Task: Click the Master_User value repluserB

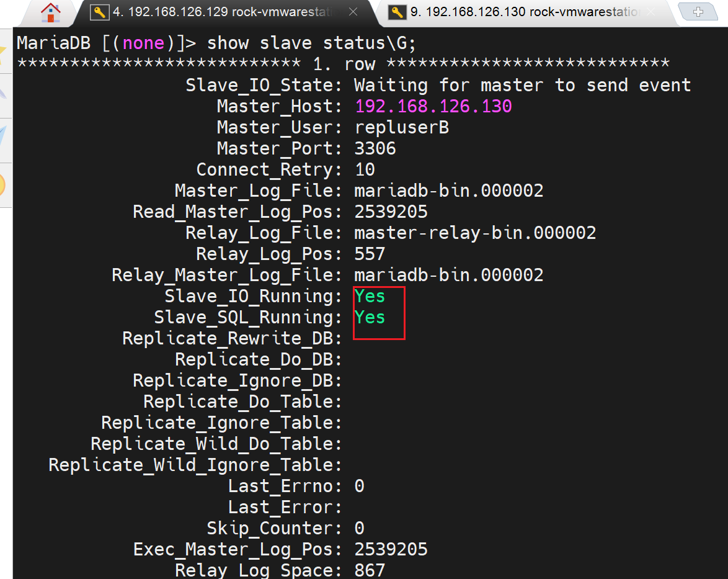Action: pos(401,127)
